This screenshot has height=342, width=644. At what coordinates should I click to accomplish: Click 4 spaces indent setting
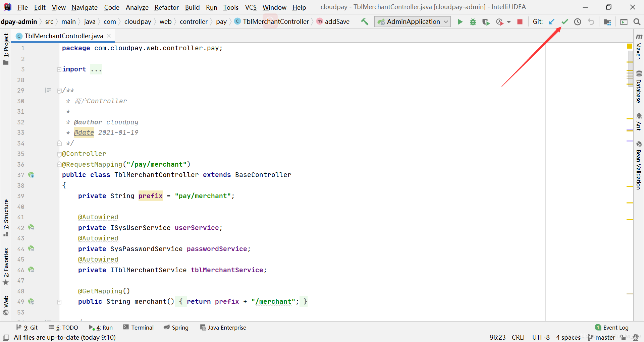(568, 337)
